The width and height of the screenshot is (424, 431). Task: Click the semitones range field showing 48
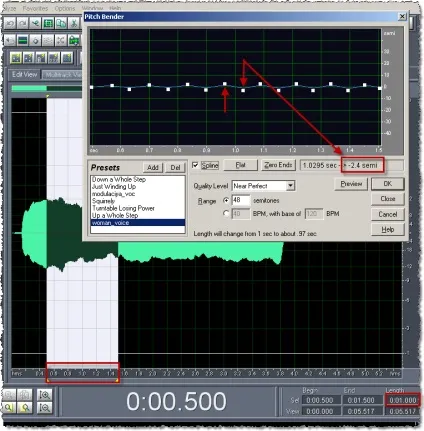coord(241,200)
